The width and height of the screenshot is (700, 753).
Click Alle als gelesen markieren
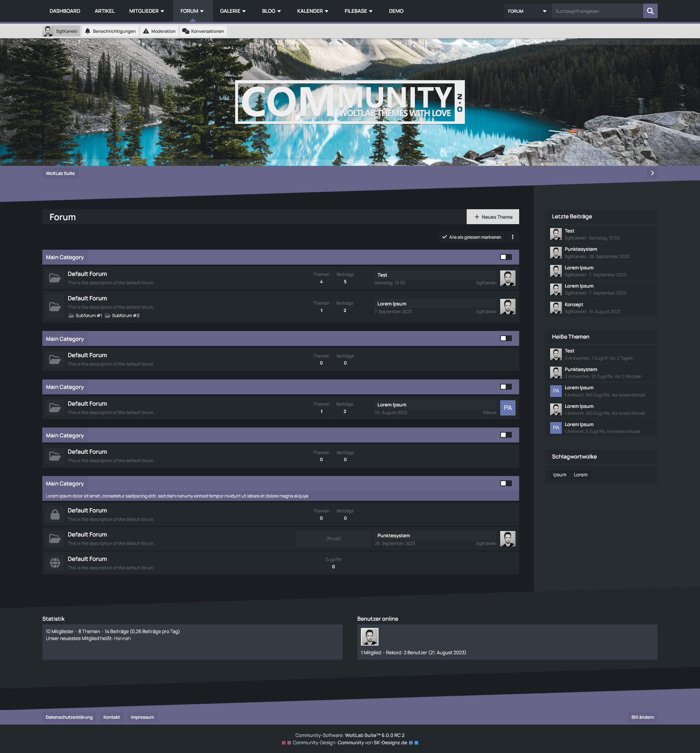pos(471,237)
